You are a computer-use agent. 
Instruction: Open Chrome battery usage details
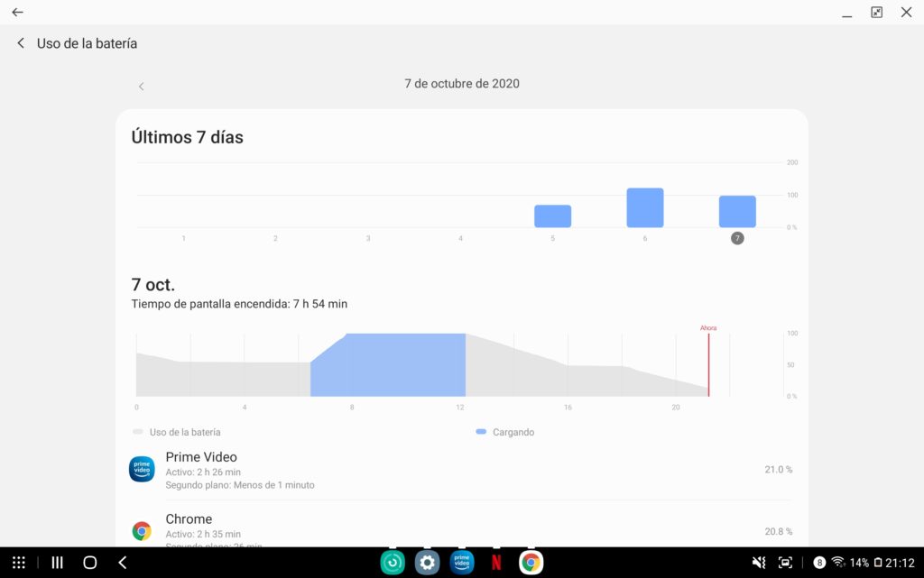(x=460, y=530)
